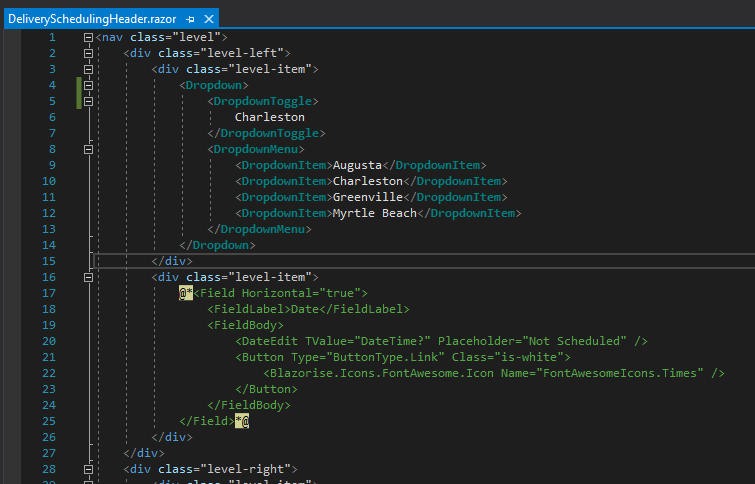755x484 pixels.
Task: Click Charleston inside the DropdownItem on line 10
Action: click(x=368, y=181)
